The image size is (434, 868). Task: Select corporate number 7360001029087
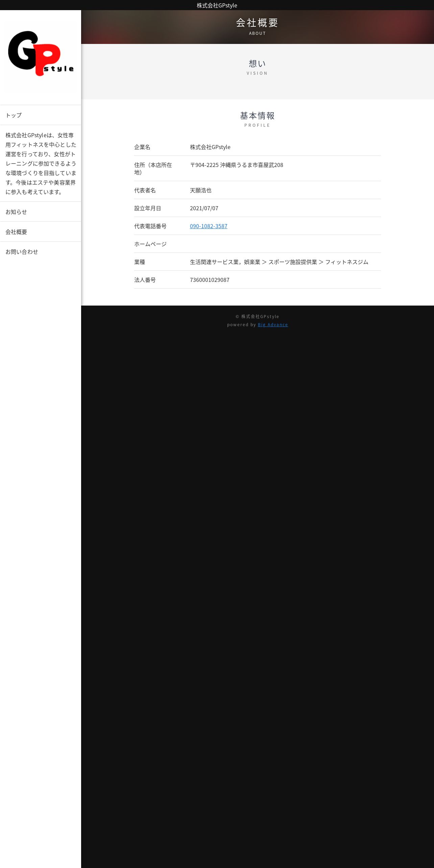tap(210, 280)
